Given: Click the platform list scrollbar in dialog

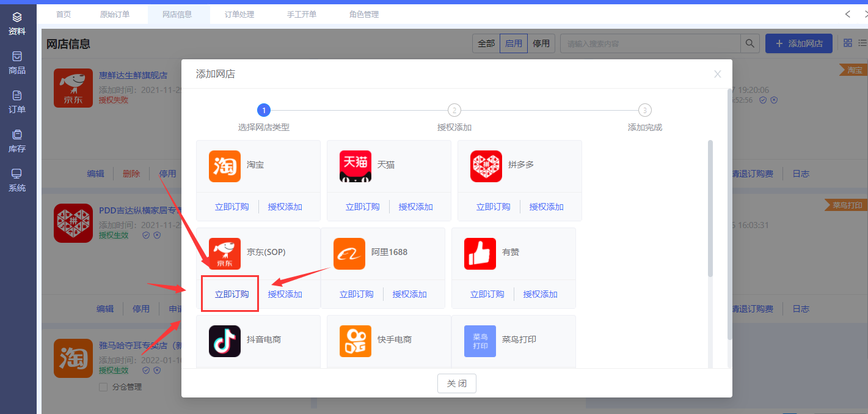Looking at the screenshot, I should tap(710, 208).
